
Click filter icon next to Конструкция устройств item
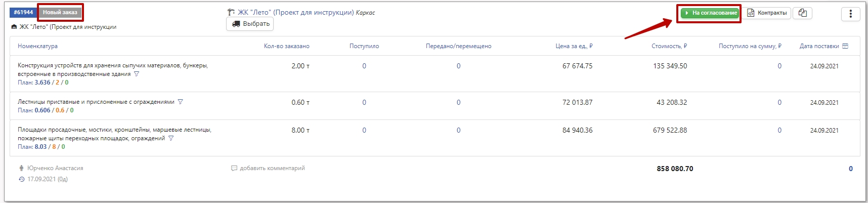point(137,74)
